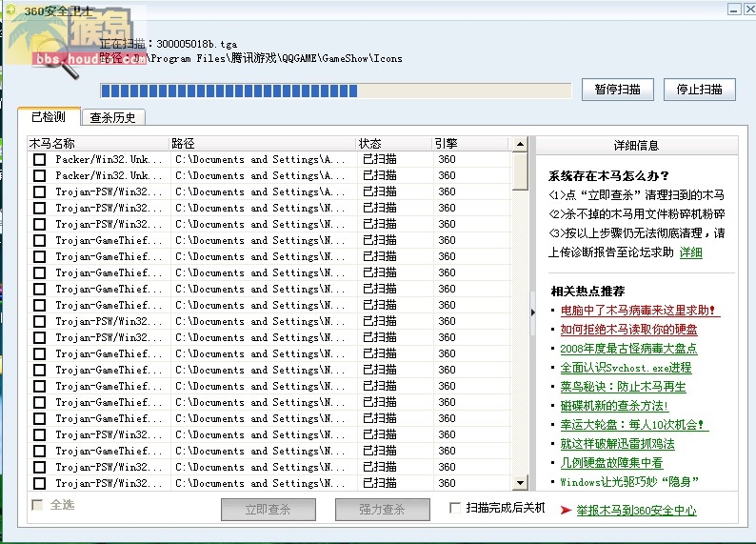
Task: Click the scroll-up arrow of the trojan list
Action: pyautogui.click(x=520, y=144)
